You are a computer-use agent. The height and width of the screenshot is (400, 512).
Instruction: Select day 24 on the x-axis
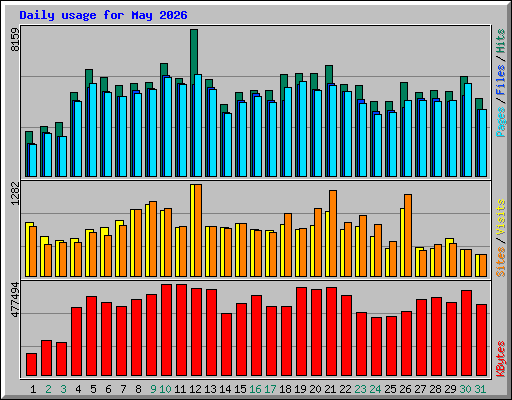click(x=375, y=389)
